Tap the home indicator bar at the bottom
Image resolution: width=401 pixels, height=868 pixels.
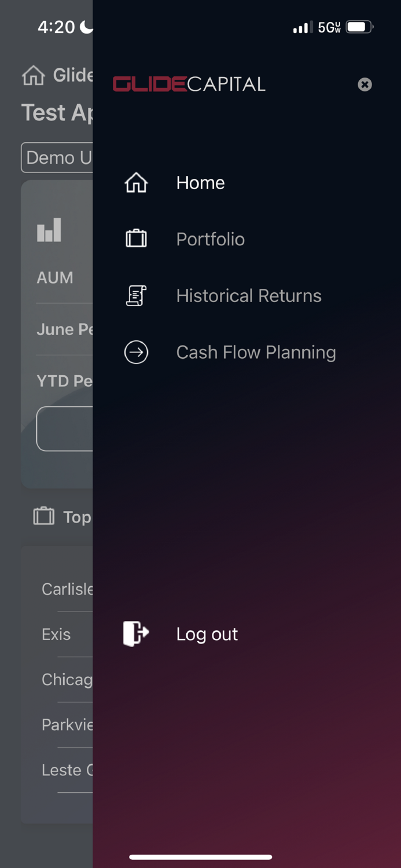200,857
